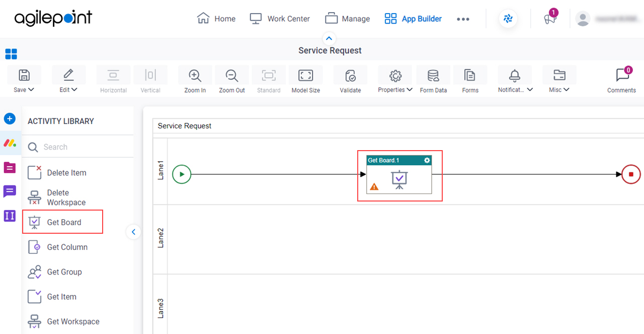Open the Home page
The width and height of the screenshot is (644, 334).
pos(216,19)
